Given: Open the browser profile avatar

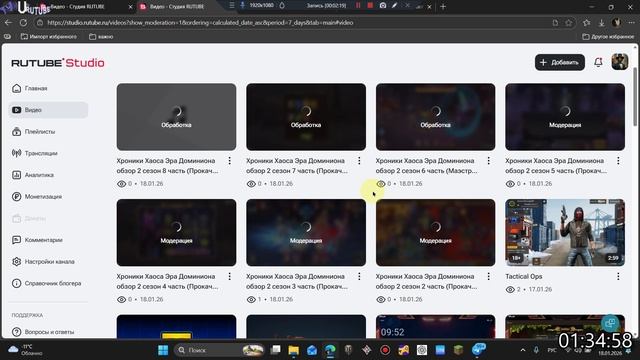Looking at the screenshot, I should click(x=616, y=23).
